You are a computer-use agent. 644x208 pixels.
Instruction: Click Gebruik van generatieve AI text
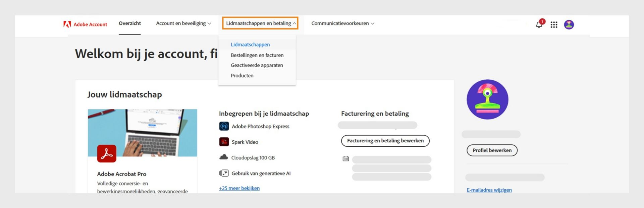click(x=261, y=174)
